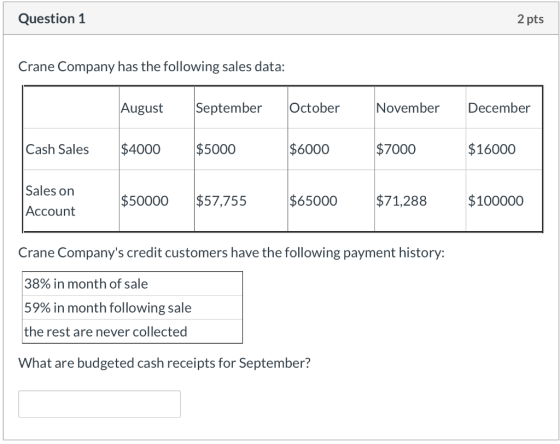Click 'the rest are never collected' row
Image resolution: width=560 pixels, height=444 pixels.
click(132, 331)
